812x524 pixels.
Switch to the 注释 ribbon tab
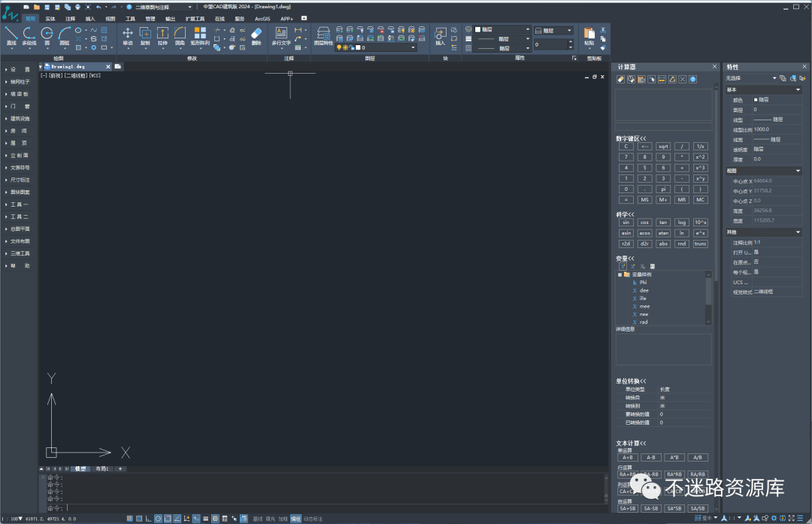[x=71, y=19]
